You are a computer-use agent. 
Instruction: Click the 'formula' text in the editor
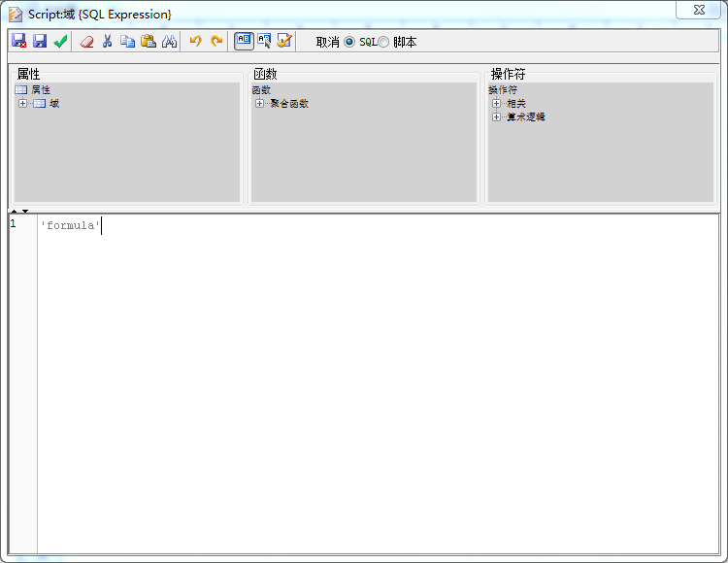click(x=71, y=225)
